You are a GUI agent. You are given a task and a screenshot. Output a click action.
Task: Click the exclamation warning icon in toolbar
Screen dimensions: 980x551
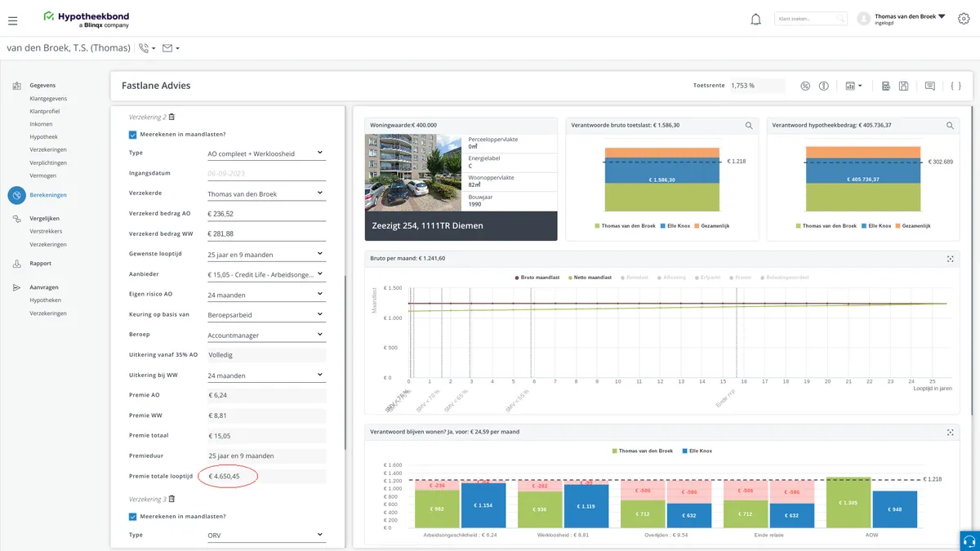point(824,86)
